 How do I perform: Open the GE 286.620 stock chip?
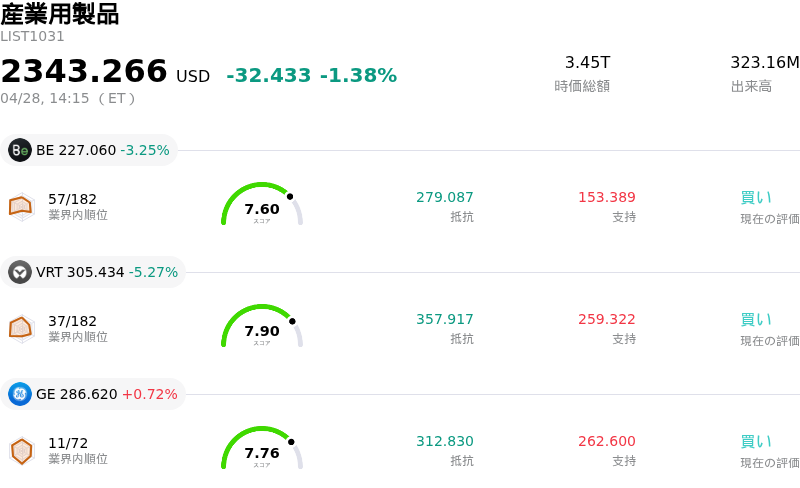point(94,395)
